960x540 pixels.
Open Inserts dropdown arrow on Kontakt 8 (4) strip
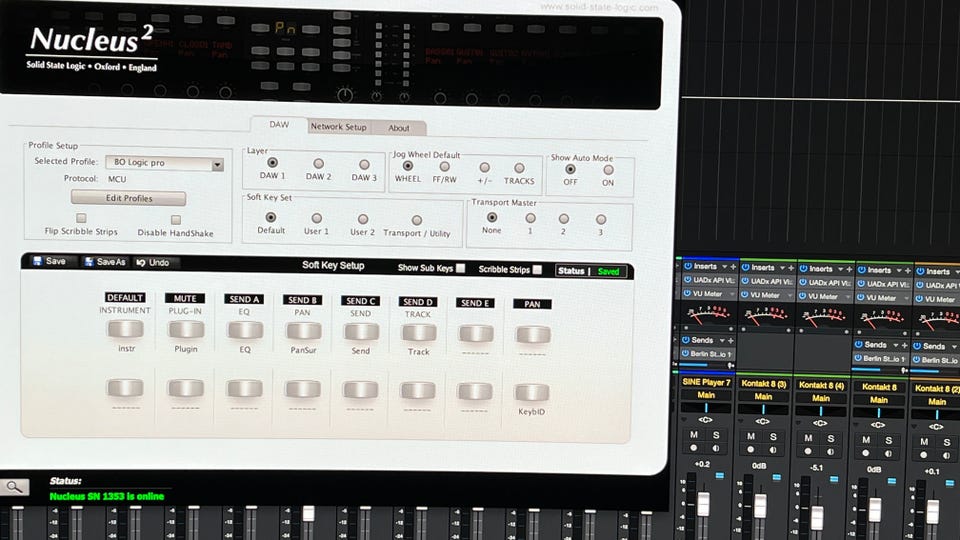pos(840,269)
